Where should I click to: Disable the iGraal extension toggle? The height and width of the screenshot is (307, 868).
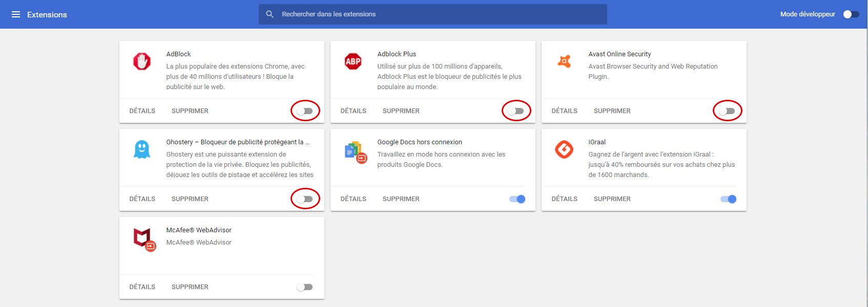728,199
